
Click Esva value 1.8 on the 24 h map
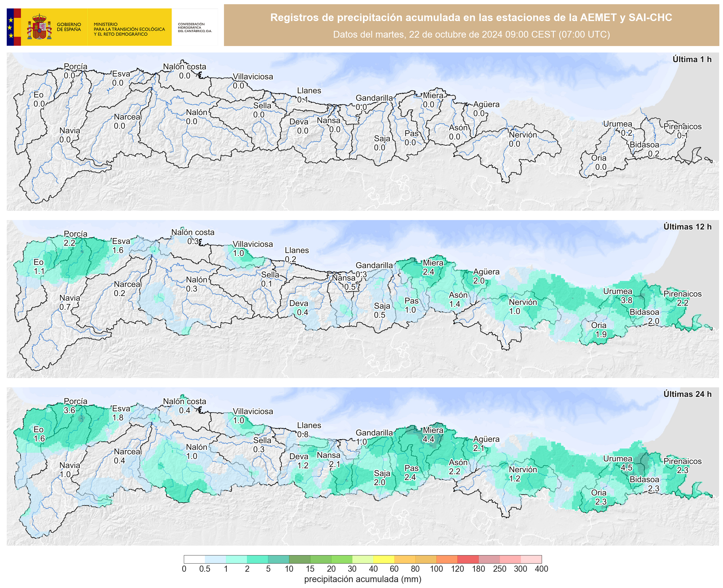point(118,418)
